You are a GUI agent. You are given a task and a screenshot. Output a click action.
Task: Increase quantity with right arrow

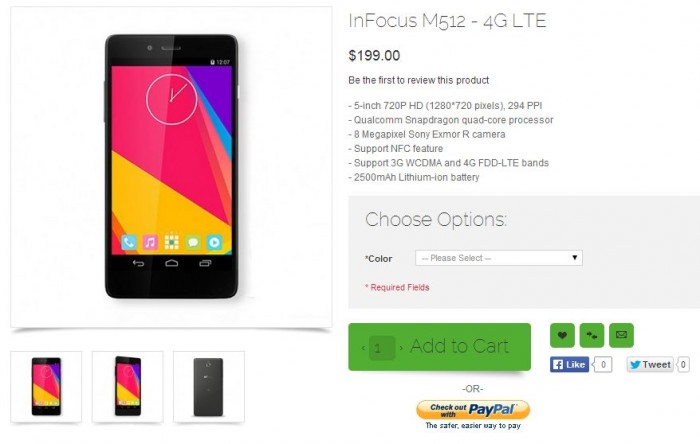(401, 348)
